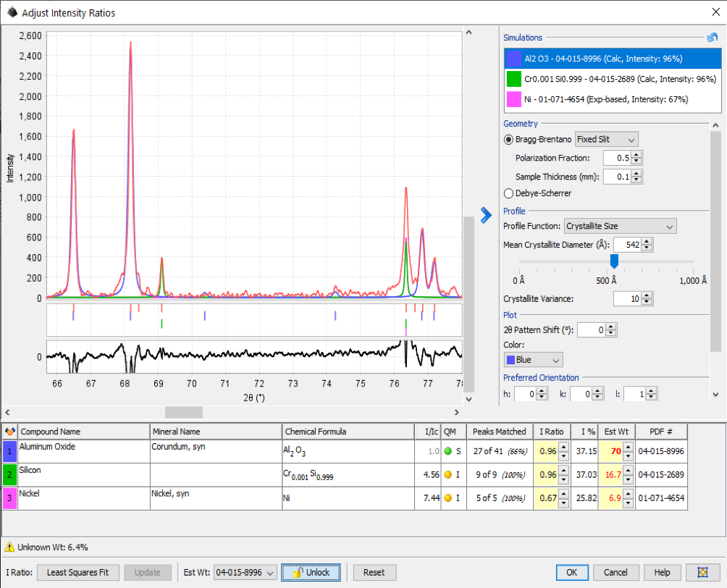The image size is (727, 588).
Task: Decrease Sample Thickness with down arrow
Action: coord(636,180)
